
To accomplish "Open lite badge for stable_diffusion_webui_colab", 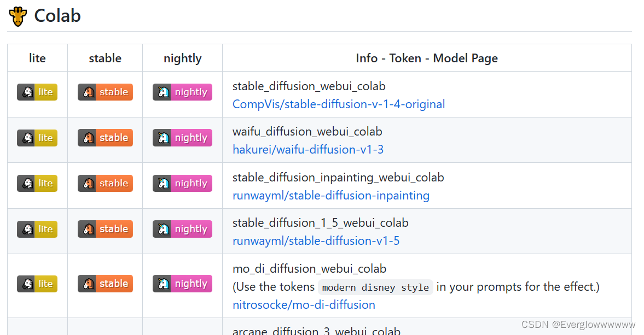I will (37, 92).
